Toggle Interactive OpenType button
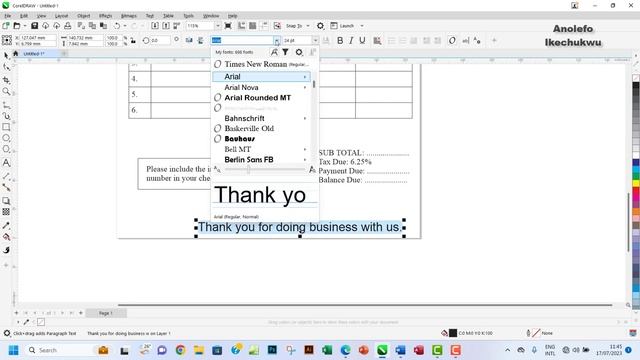This screenshot has width=640, height=360. [x=452, y=40]
